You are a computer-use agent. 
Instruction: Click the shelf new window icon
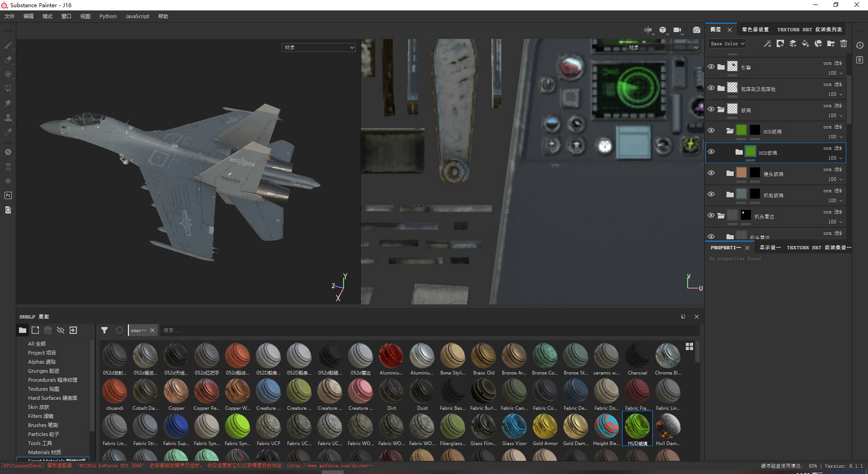coord(35,330)
